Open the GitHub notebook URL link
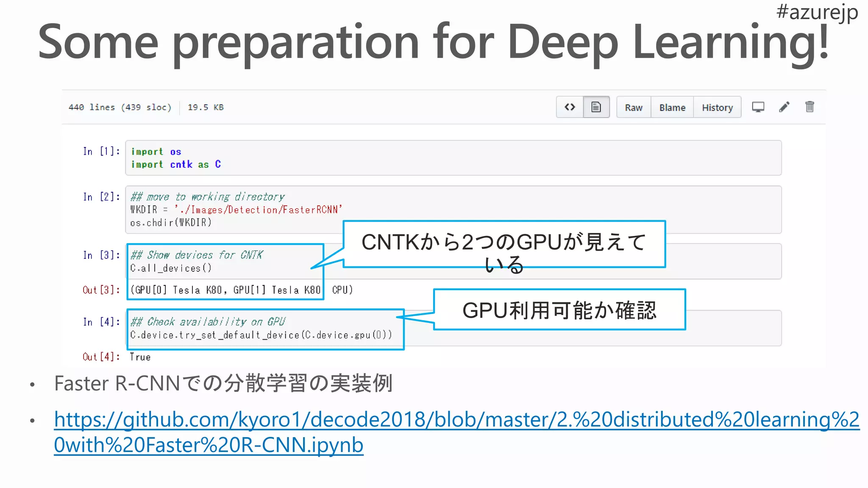The height and width of the screenshot is (488, 868). (x=456, y=432)
